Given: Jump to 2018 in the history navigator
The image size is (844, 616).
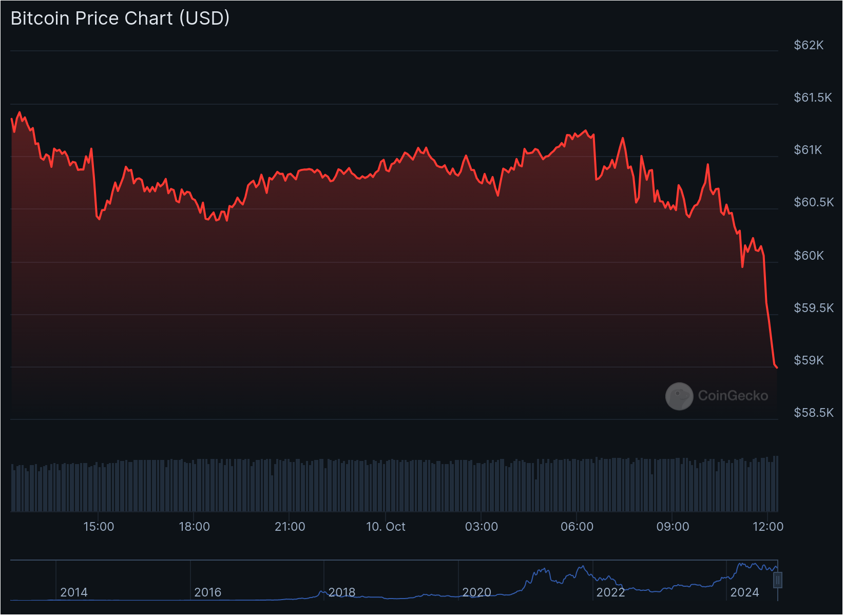Looking at the screenshot, I should pos(342,592).
